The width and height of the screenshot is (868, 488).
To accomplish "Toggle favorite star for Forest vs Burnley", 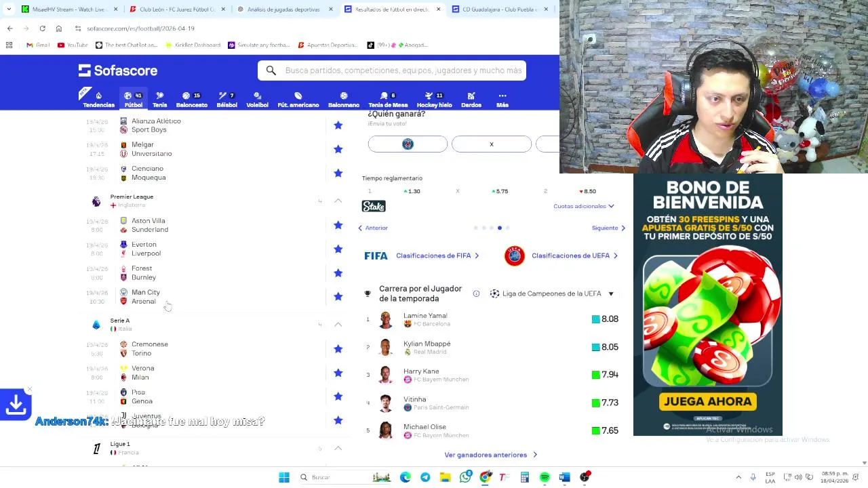I will pos(338,272).
